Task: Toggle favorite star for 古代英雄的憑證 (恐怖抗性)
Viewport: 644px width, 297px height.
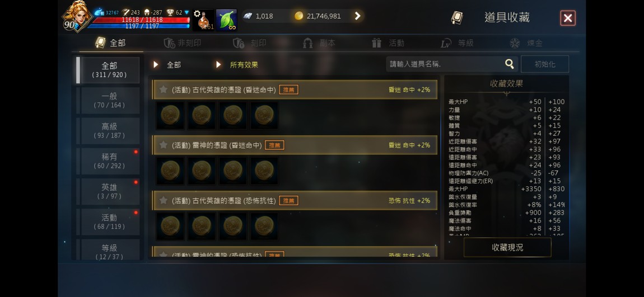Action: tap(163, 200)
